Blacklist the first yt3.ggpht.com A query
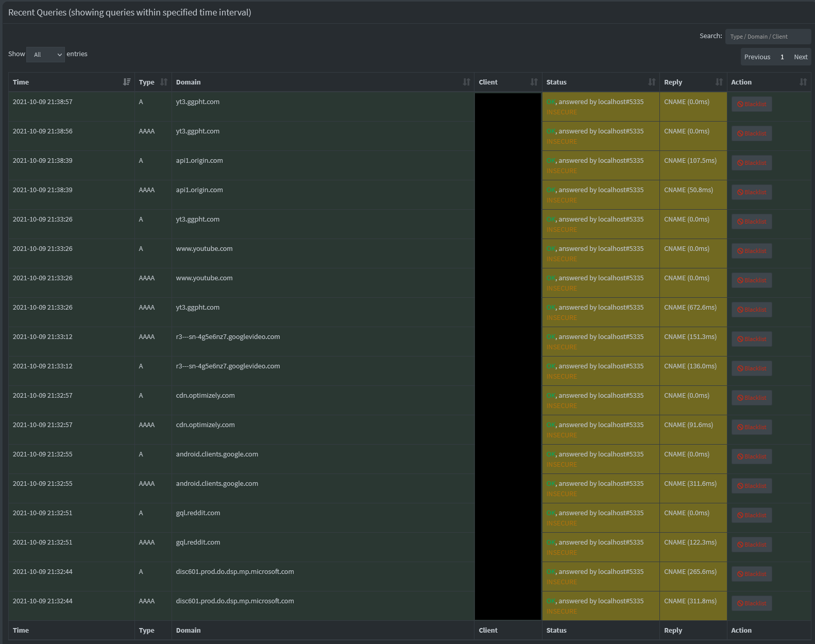 [x=752, y=104]
